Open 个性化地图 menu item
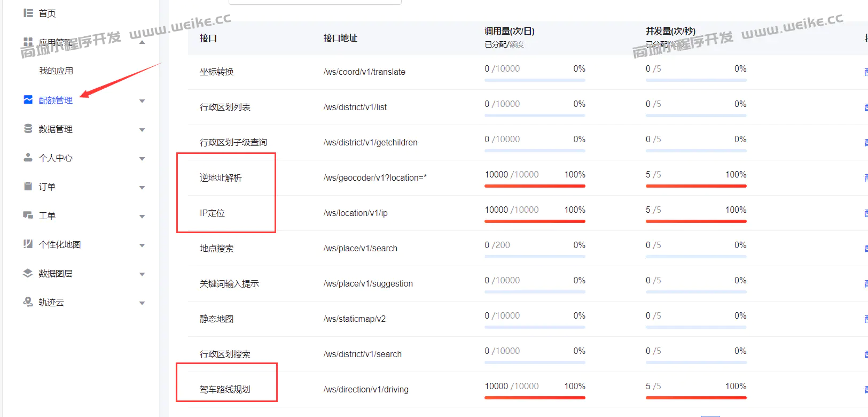The image size is (868, 417). 60,244
